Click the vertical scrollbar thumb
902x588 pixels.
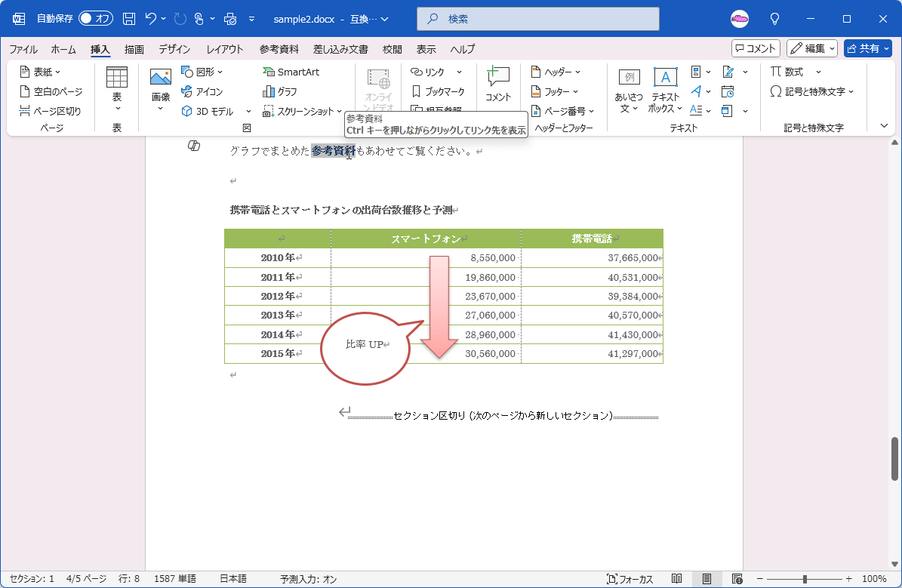(894, 458)
